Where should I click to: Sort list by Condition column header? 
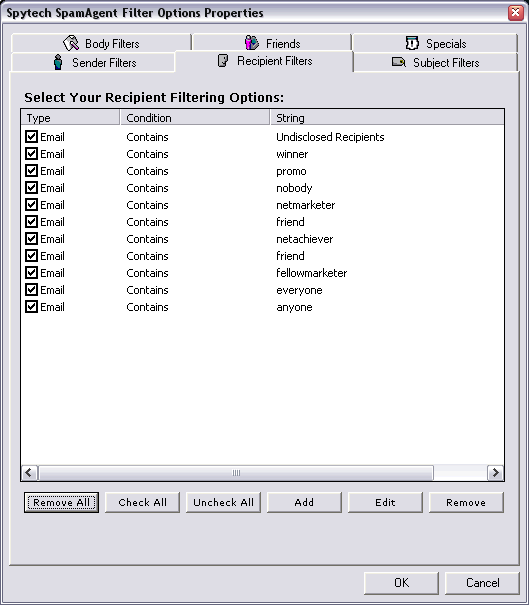tap(195, 118)
